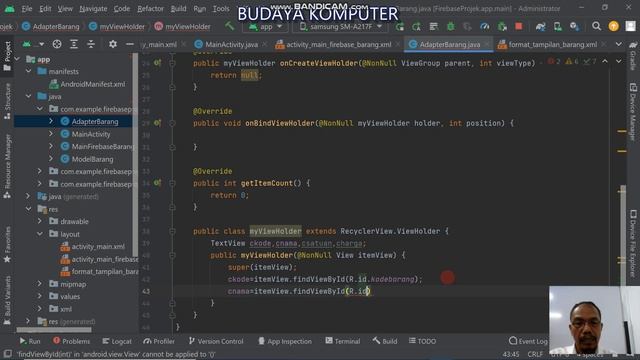The image size is (640, 360).
Task: Click the line separator CRLF status entry
Action: pyautogui.click(x=535, y=354)
